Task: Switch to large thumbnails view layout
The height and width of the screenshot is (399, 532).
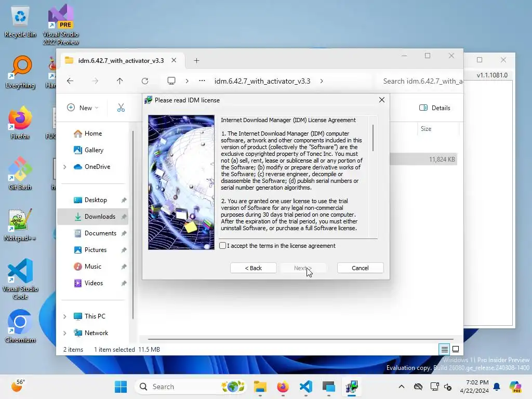Action: [x=456, y=349]
